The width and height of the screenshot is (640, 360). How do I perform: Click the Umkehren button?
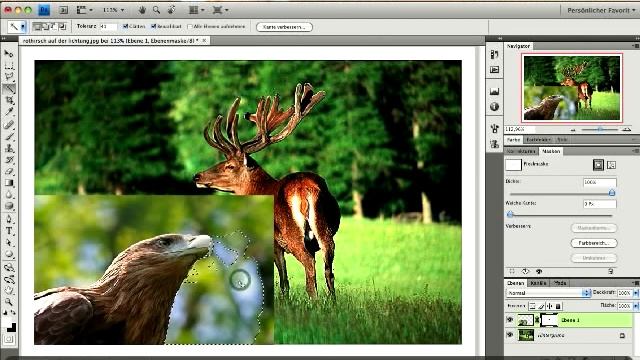[594, 258]
